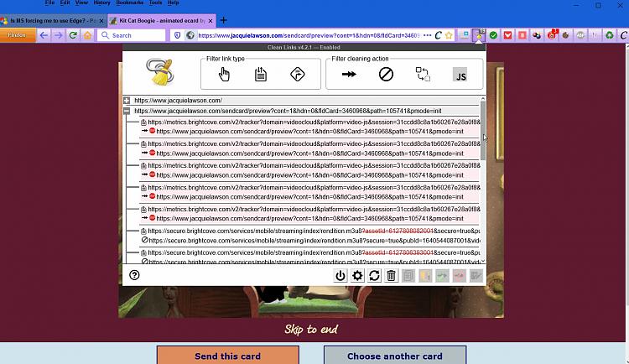Open a new tab with plus button
629x364 pixels.
(x=223, y=20)
